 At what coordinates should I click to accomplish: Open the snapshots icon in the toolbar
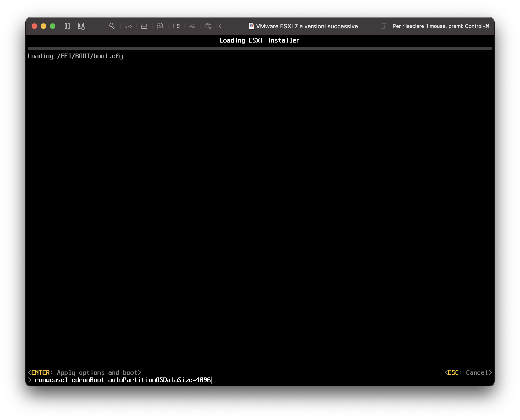[81, 26]
